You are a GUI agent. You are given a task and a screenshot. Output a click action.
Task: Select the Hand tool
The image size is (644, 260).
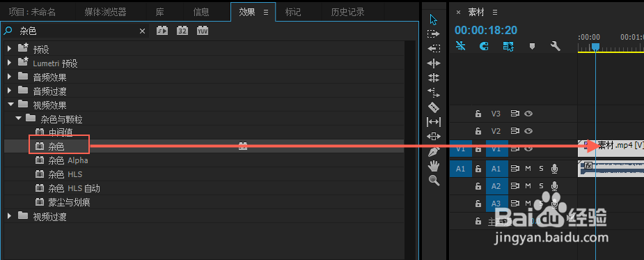click(x=434, y=166)
